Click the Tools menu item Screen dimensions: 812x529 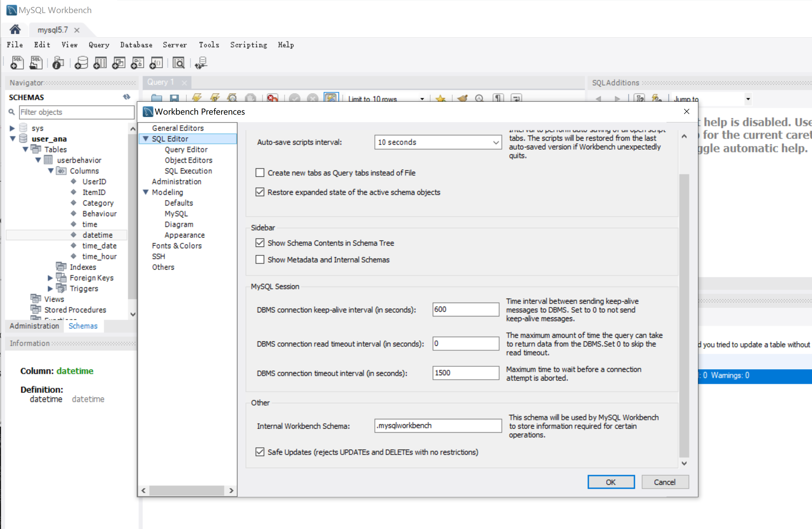(x=209, y=45)
